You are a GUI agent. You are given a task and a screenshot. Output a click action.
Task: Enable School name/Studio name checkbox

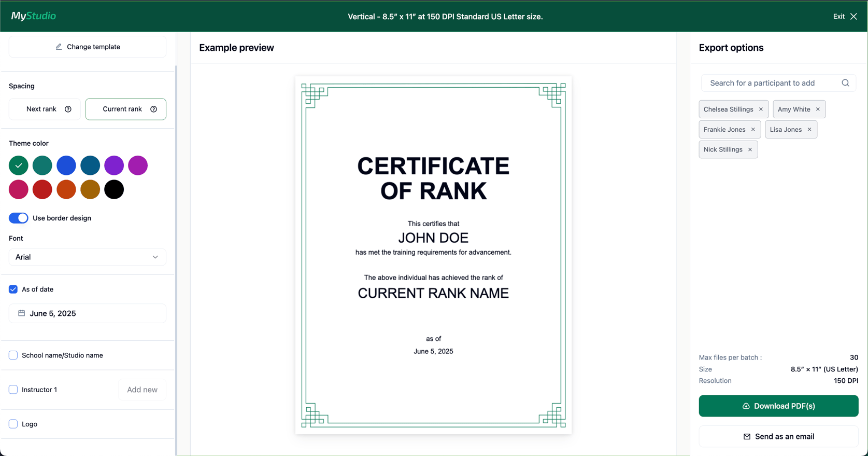(13, 355)
